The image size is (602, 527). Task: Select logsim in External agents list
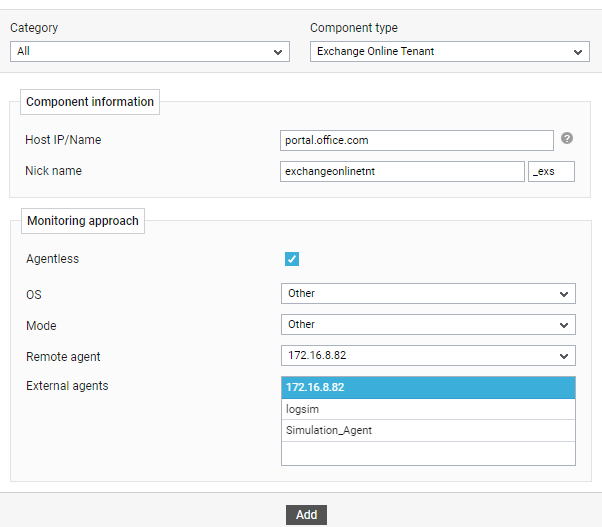click(428, 409)
